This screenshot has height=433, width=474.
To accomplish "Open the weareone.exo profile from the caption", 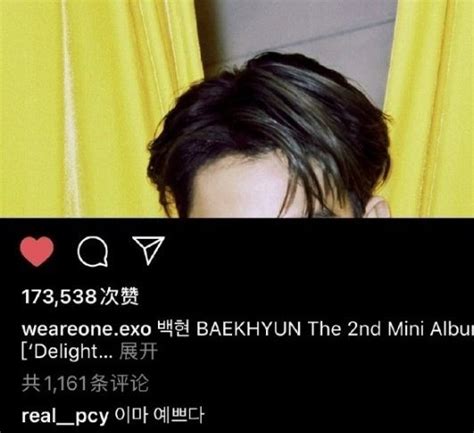I will coord(86,329).
